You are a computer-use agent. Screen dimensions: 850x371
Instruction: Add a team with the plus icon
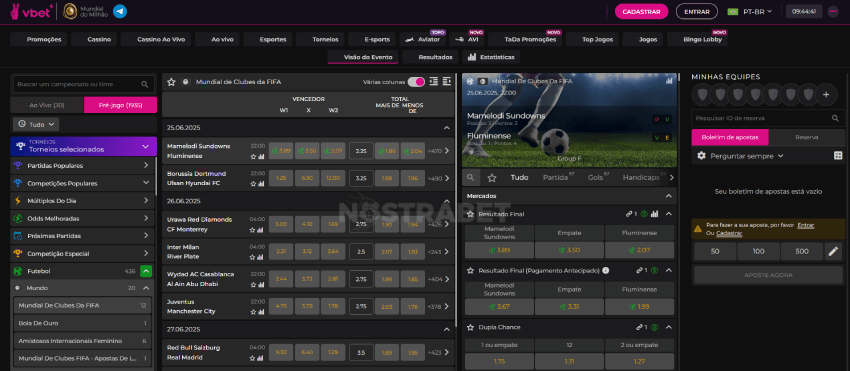click(x=826, y=95)
